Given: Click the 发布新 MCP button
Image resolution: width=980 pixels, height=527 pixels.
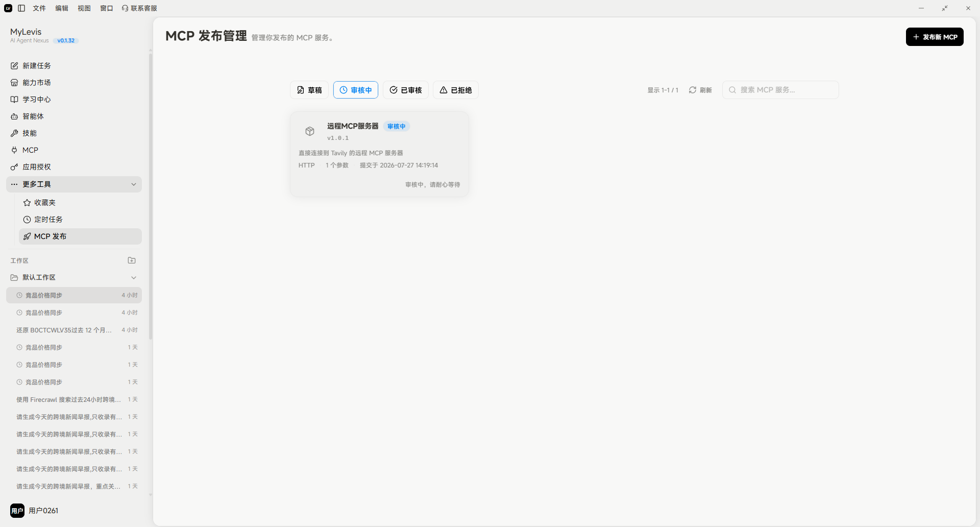Looking at the screenshot, I should [935, 37].
